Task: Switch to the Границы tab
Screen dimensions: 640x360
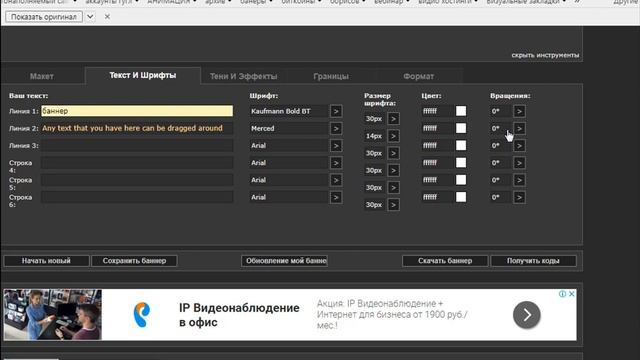Action: (x=331, y=76)
